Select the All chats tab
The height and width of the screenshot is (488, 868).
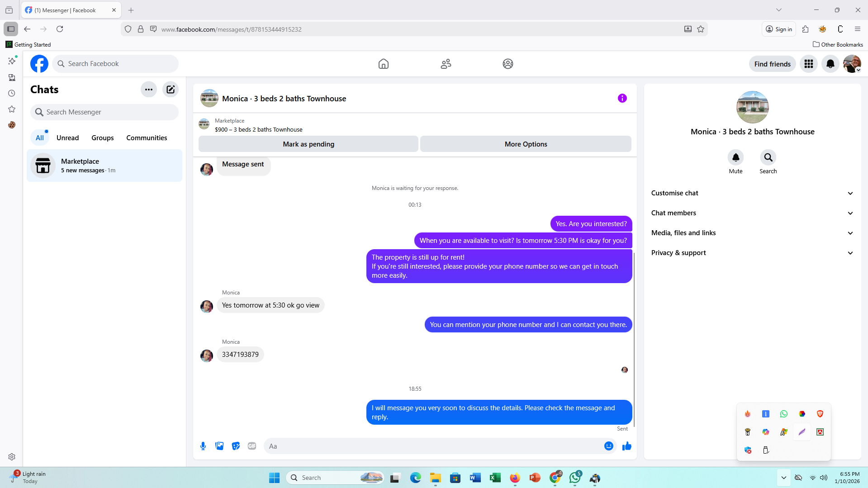40,138
